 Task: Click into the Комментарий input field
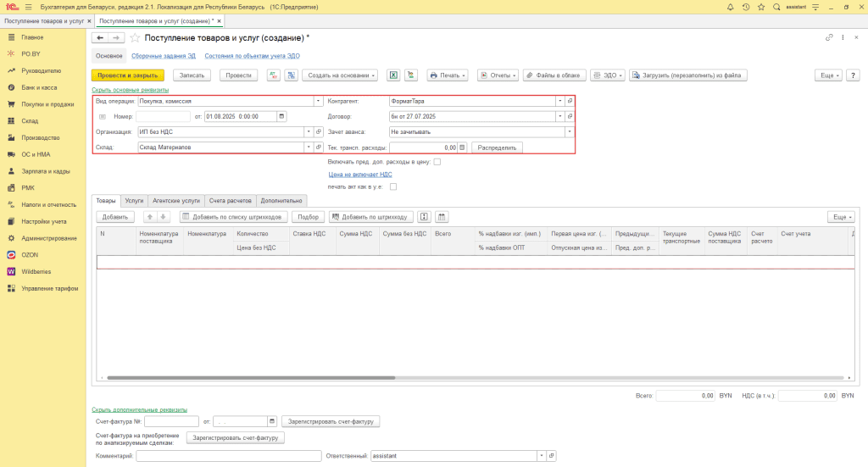point(229,456)
